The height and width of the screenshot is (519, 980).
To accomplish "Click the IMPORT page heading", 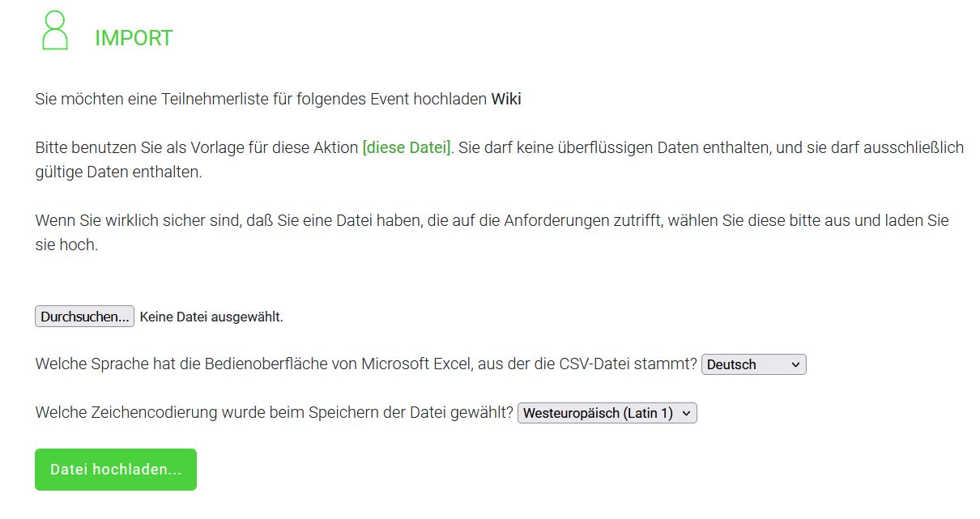I will tap(134, 38).
